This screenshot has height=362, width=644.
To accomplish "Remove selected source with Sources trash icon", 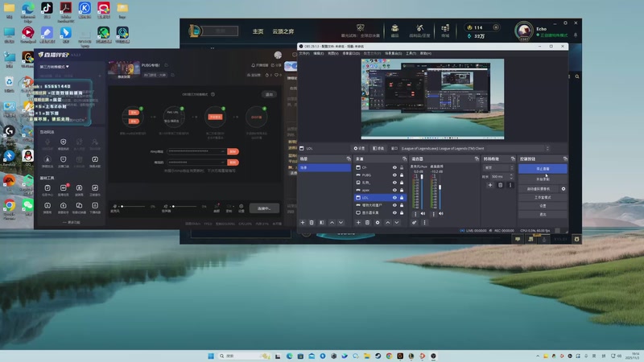I will click(x=367, y=223).
